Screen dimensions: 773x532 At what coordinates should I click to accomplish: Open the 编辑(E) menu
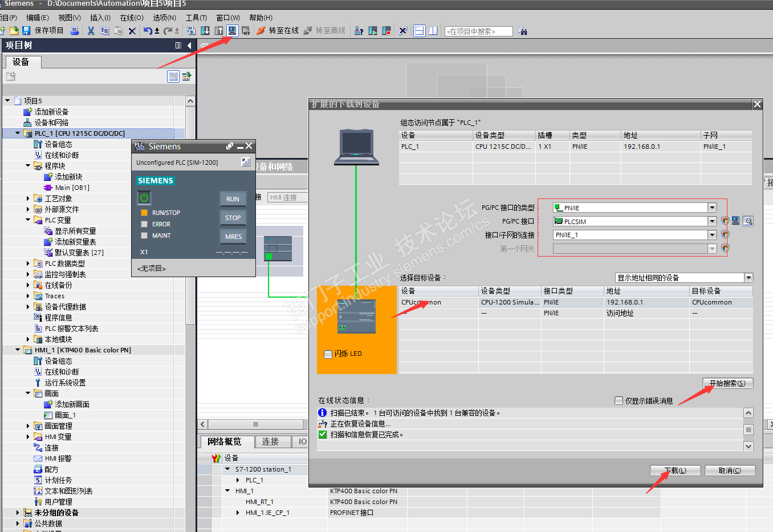pyautogui.click(x=38, y=18)
